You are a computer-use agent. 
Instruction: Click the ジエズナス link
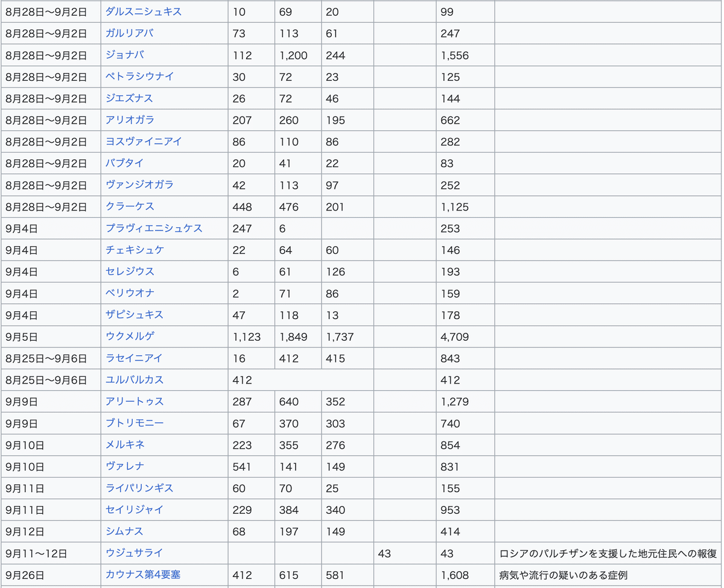click(129, 98)
